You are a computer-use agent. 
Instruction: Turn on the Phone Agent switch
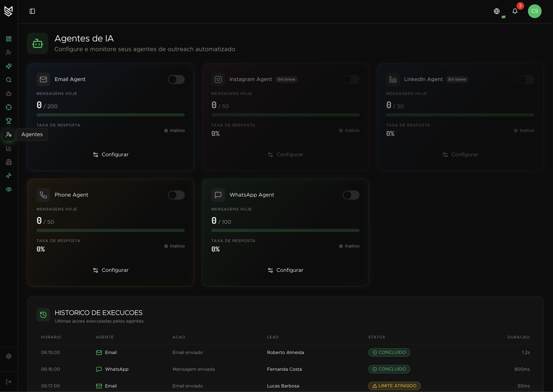coord(176,195)
